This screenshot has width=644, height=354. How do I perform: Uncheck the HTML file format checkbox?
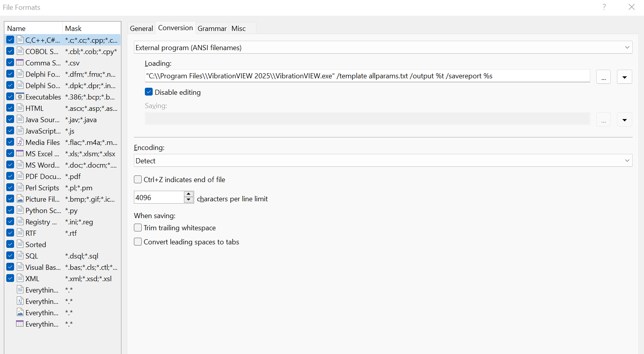click(10, 108)
